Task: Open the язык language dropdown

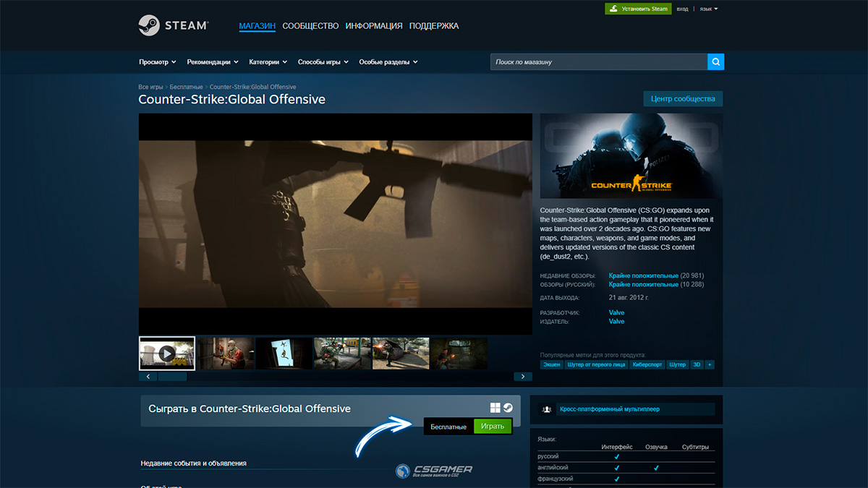Action: click(709, 9)
